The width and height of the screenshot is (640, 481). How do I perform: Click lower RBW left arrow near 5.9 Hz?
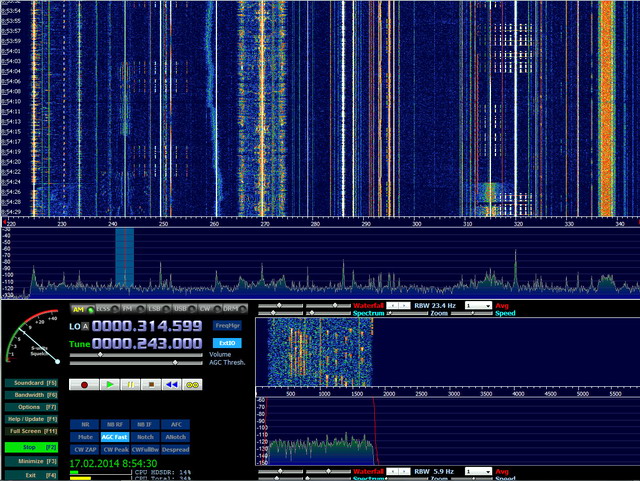(x=393, y=472)
